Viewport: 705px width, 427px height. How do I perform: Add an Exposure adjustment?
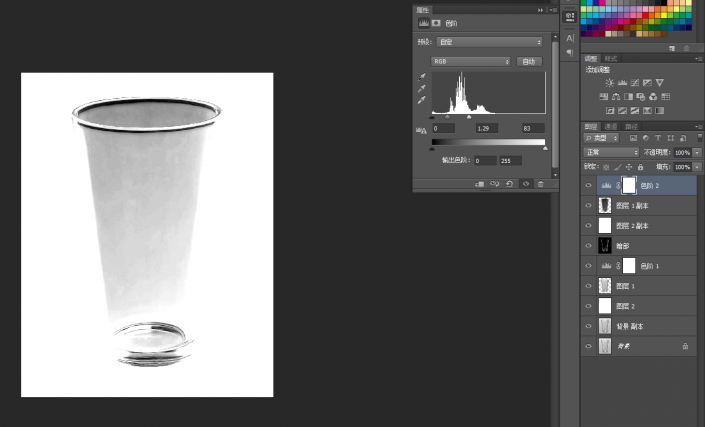click(x=647, y=83)
